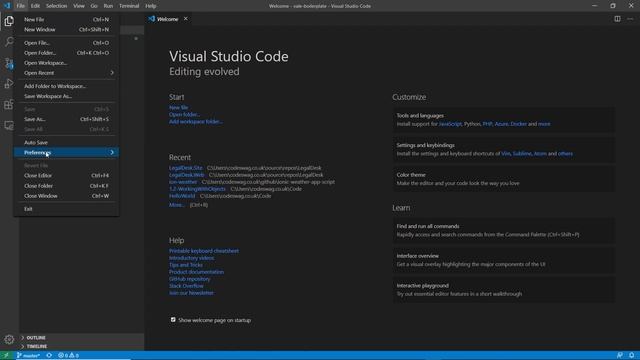640x360 pixels.
Task: Click the Manage gear icon
Action: pos(9,339)
